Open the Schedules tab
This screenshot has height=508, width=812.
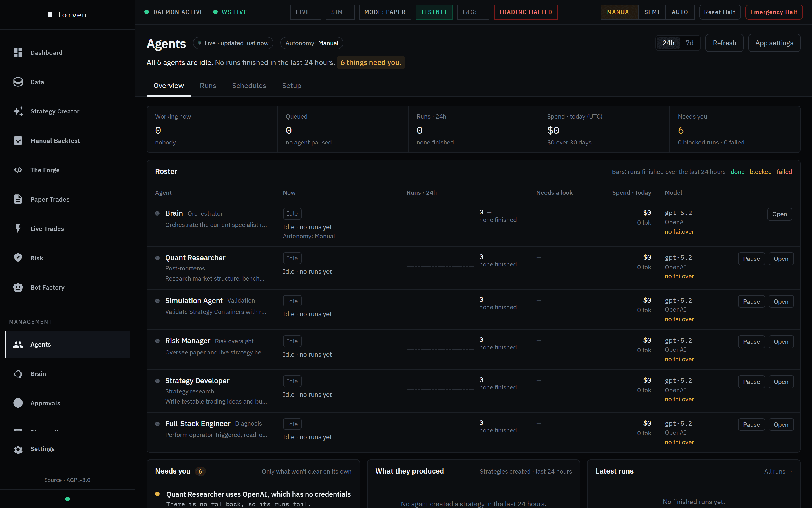249,86
